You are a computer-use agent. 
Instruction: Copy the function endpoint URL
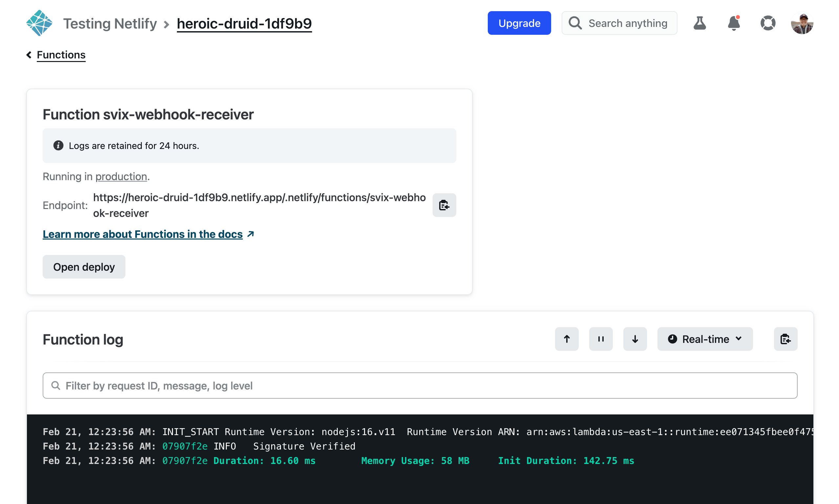(444, 205)
